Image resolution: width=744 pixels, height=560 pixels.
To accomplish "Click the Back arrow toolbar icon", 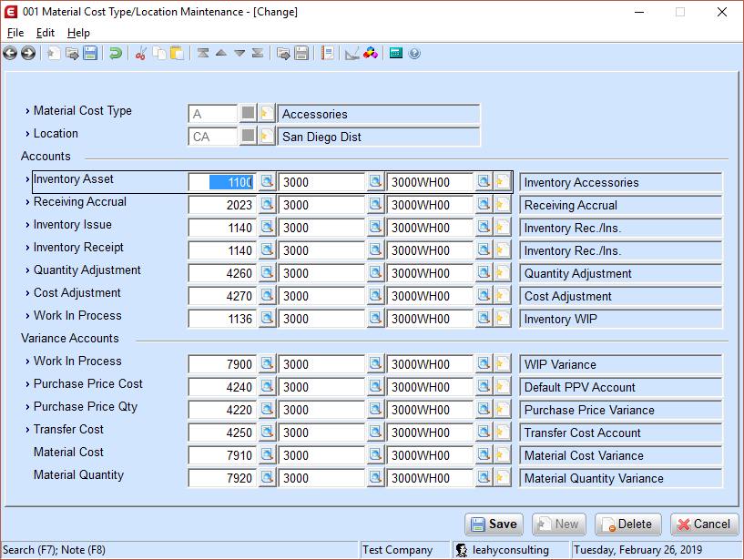I will coord(10,53).
